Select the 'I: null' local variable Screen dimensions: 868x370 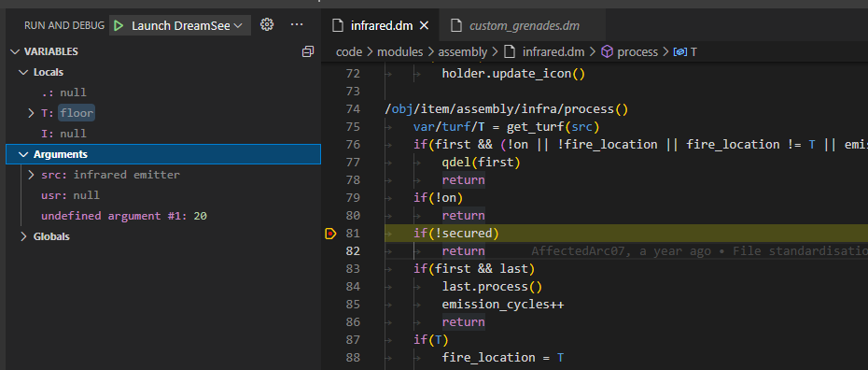[163, 134]
